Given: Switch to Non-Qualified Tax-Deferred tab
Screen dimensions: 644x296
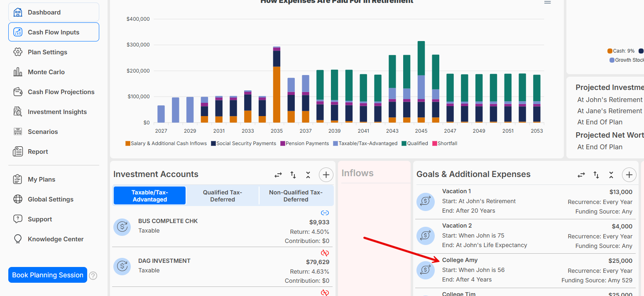Looking at the screenshot, I should (296, 196).
